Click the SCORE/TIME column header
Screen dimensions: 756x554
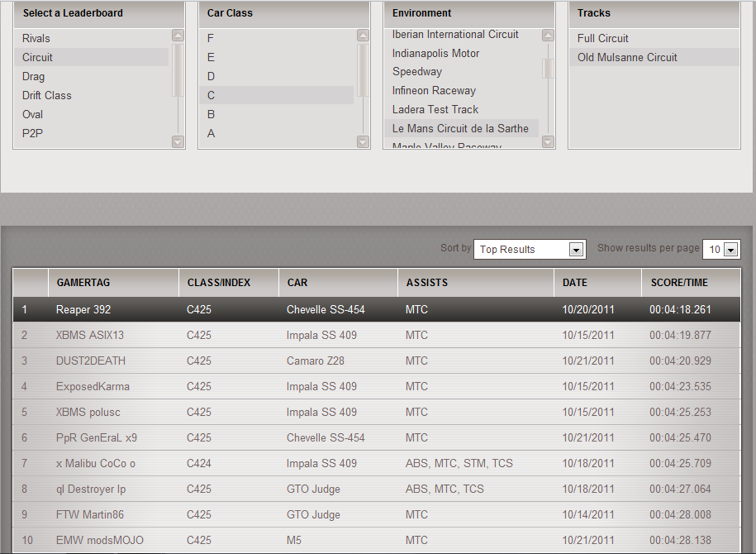click(x=679, y=283)
